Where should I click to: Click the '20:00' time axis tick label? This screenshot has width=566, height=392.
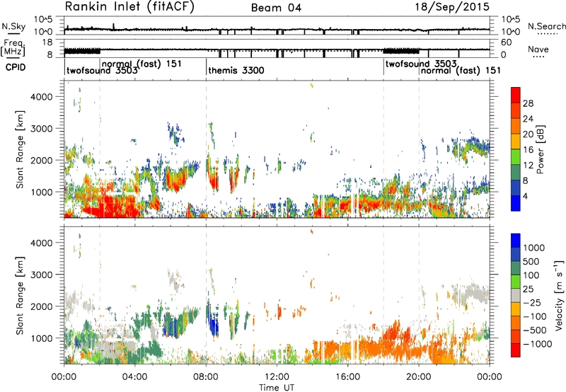(x=419, y=377)
